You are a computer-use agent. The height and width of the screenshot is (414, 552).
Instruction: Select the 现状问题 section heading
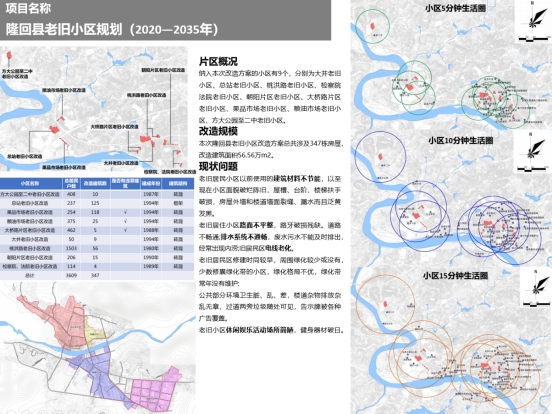[x=218, y=166]
